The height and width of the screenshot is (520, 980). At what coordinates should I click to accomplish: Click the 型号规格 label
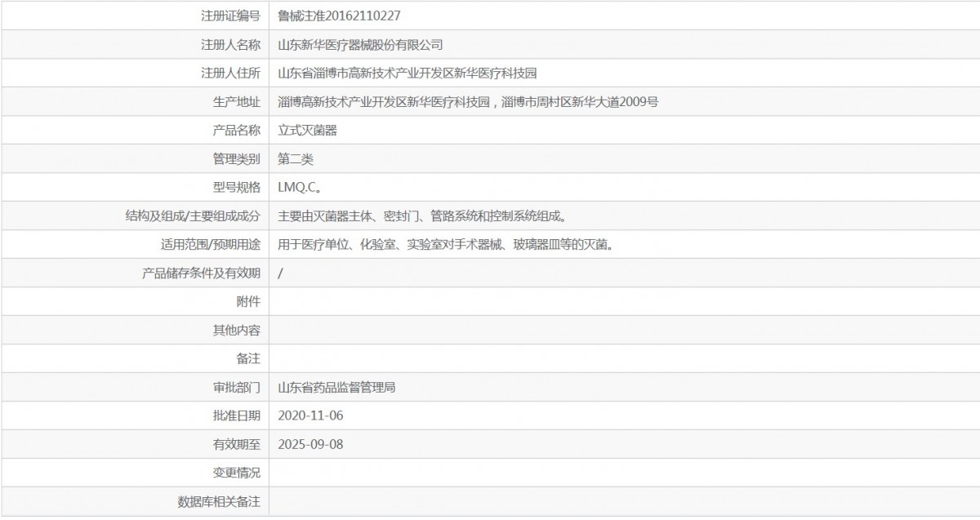[x=236, y=187]
